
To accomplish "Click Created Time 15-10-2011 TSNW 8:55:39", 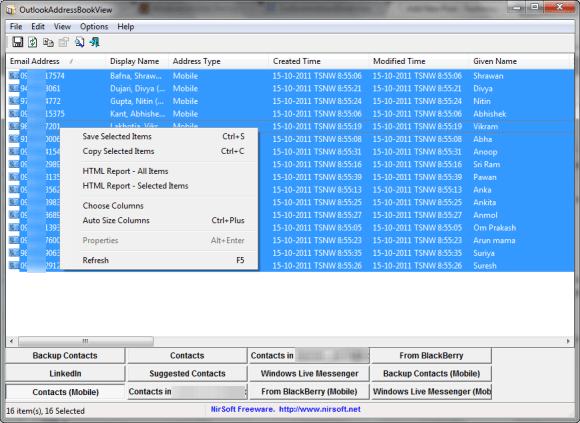I will [x=317, y=177].
